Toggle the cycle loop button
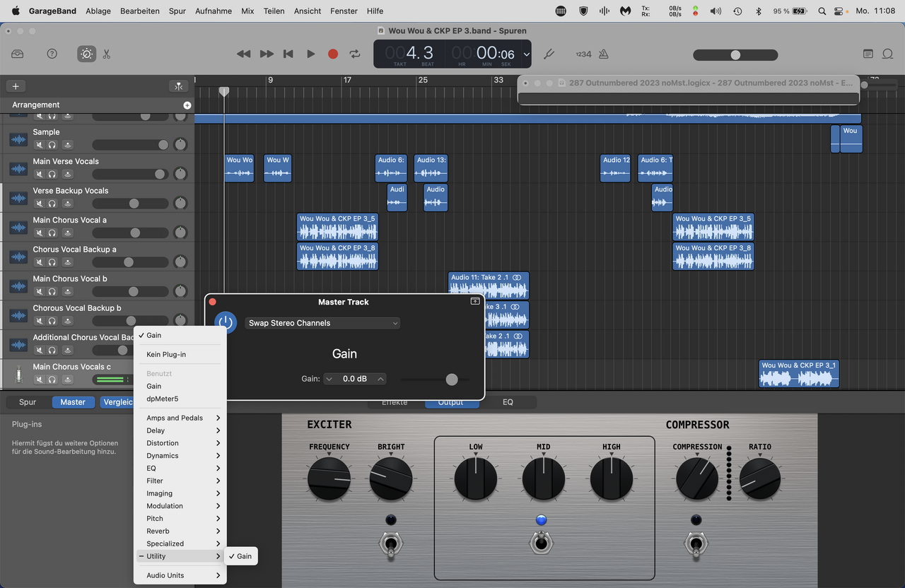This screenshot has height=588, width=905. 355,54
